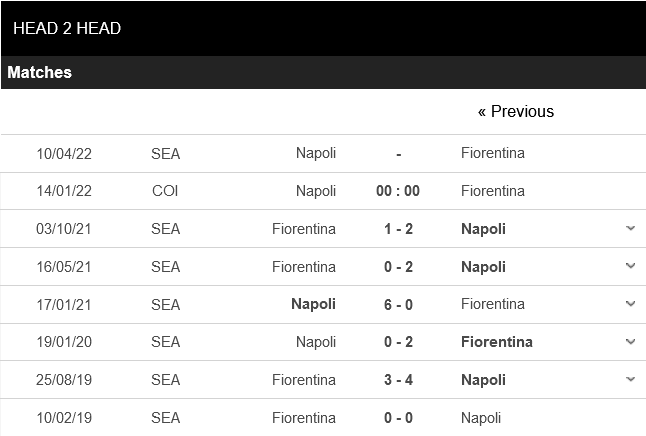646x436 pixels.
Task: Open the 1 - 2 score result
Action: click(399, 229)
